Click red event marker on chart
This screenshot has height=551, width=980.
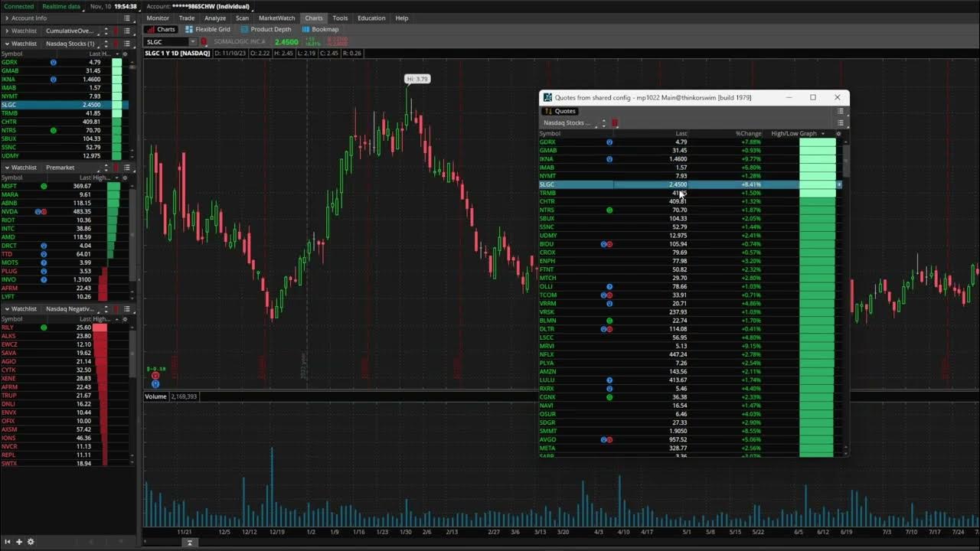pyautogui.click(x=155, y=376)
